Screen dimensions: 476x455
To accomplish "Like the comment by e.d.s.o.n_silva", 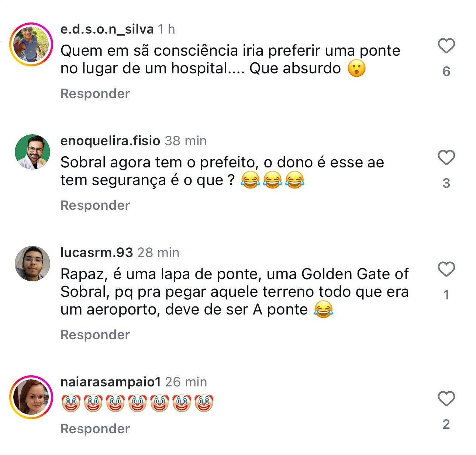I will tap(446, 46).
